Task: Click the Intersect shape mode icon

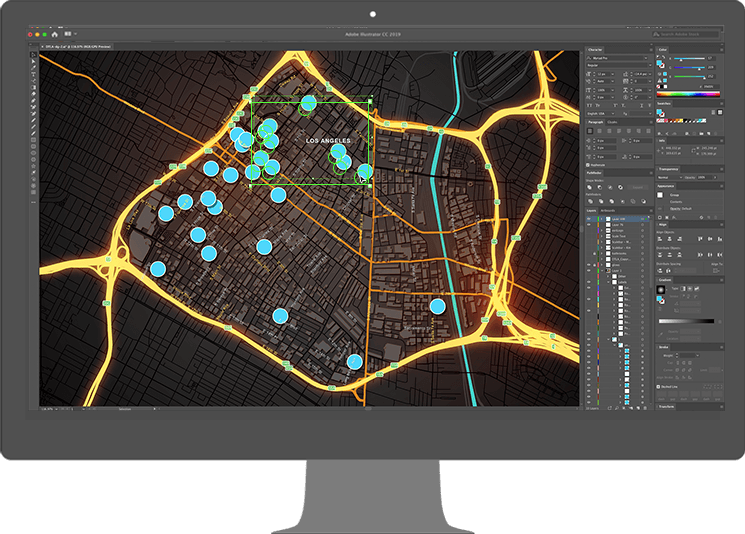Action: coord(610,187)
